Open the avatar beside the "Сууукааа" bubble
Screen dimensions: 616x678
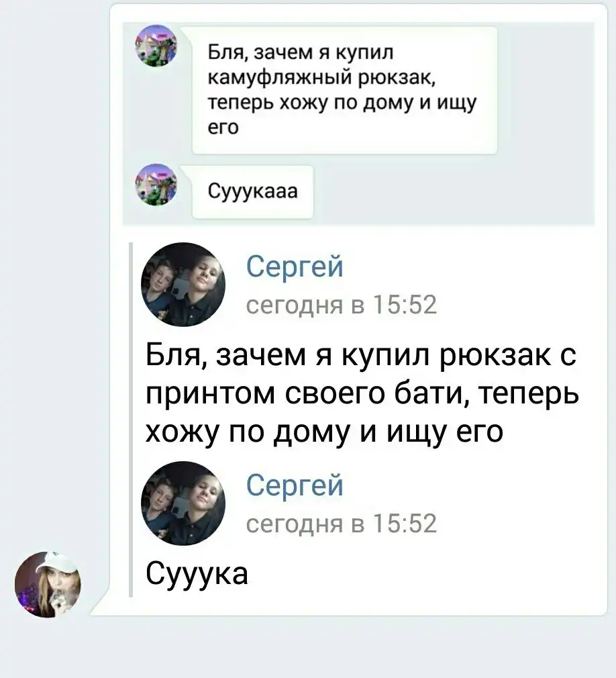coord(156,185)
